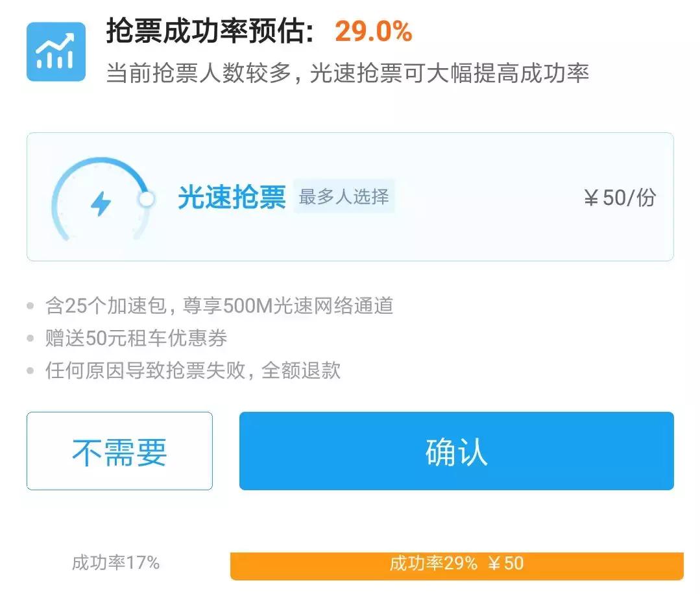Click the blue bar chart statistics icon
Screen dimensions: 700x594
55,51
